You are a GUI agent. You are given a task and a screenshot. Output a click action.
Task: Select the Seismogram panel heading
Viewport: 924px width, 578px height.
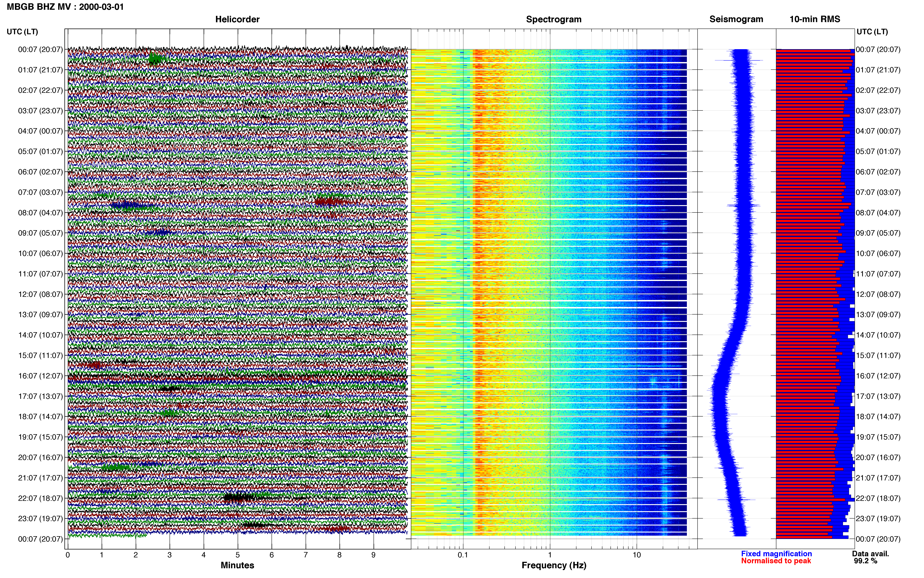(x=736, y=19)
